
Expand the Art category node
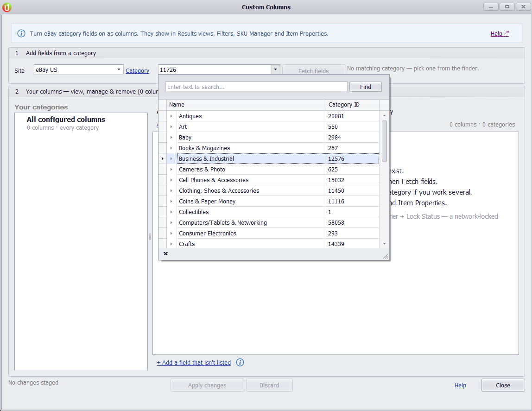click(x=171, y=127)
